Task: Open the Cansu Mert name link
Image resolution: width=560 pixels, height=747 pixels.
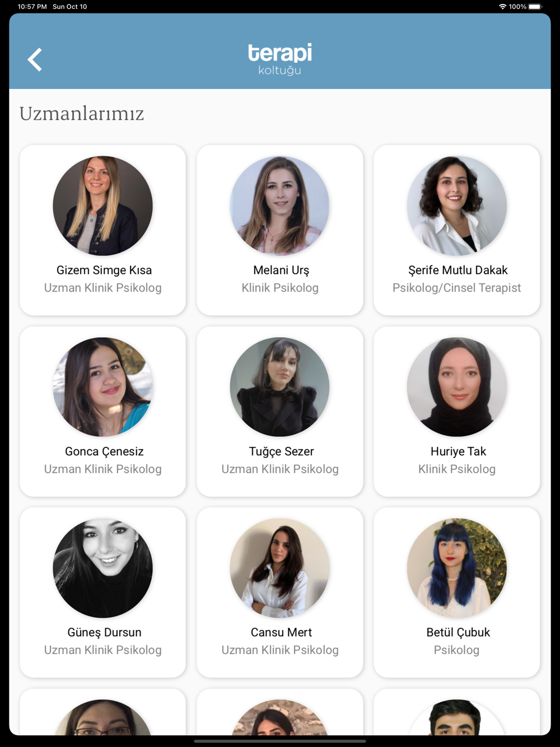Action: (x=281, y=632)
